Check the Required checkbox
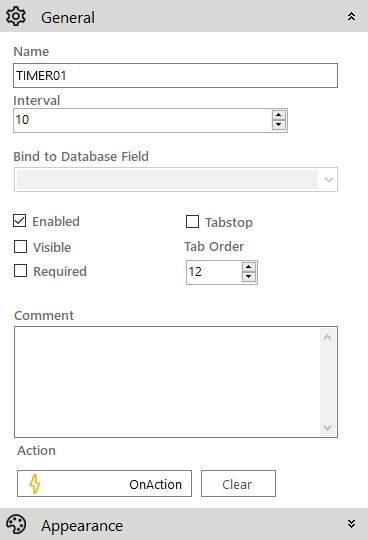Viewport: 368px width, 540px height. click(20, 271)
